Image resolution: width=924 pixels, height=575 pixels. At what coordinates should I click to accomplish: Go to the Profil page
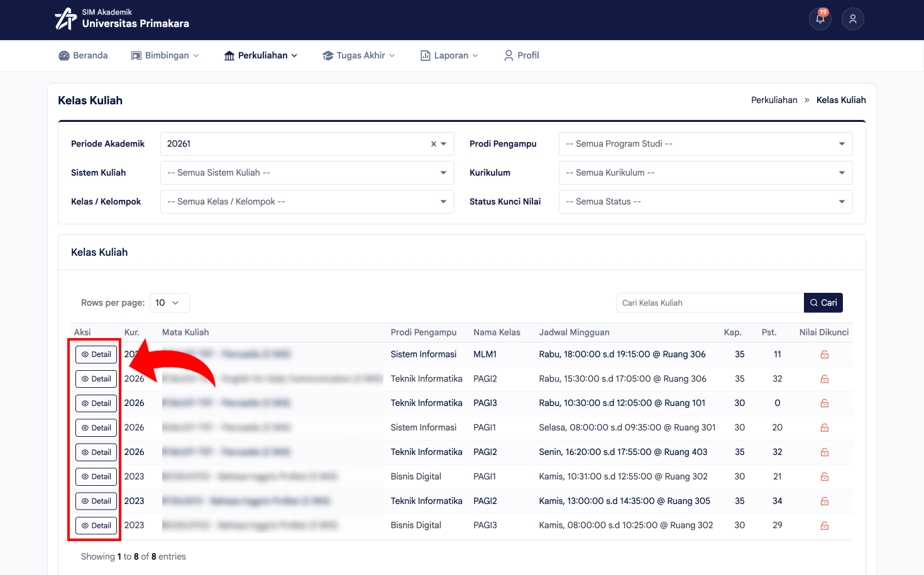(522, 55)
